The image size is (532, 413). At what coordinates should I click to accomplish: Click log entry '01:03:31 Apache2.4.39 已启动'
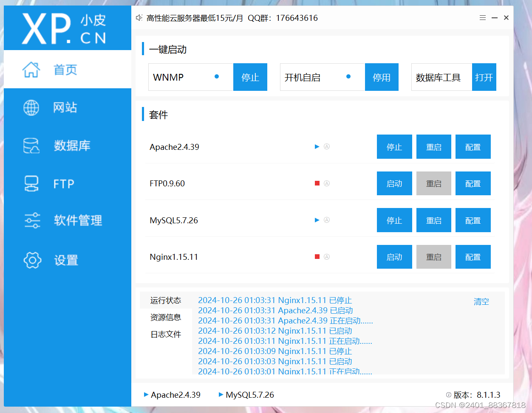pyautogui.click(x=275, y=311)
